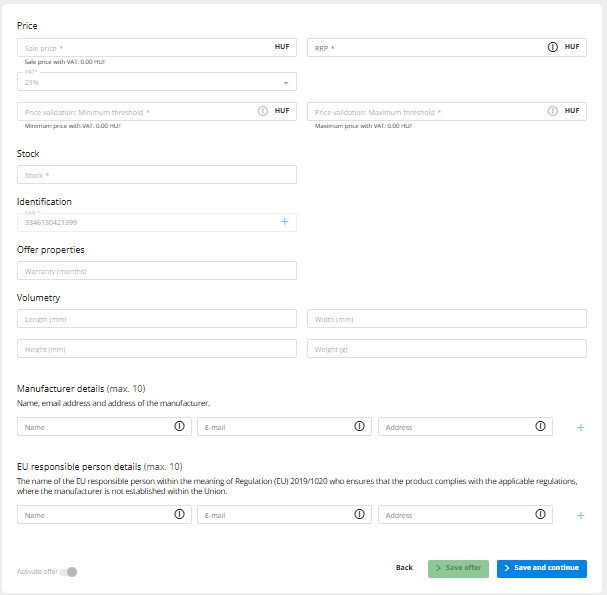Screen dimensions: 607x595
Task: Focus the Sale price input field
Action: (x=140, y=47)
